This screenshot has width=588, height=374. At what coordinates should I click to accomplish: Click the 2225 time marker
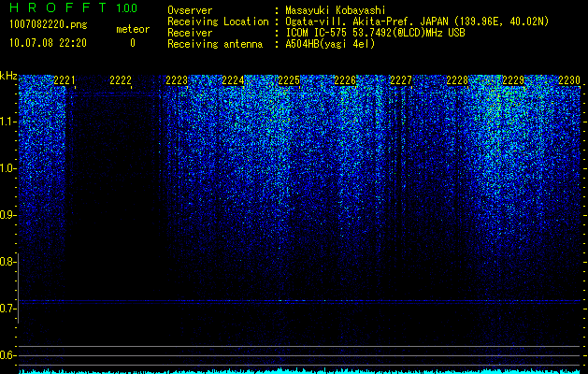(289, 80)
